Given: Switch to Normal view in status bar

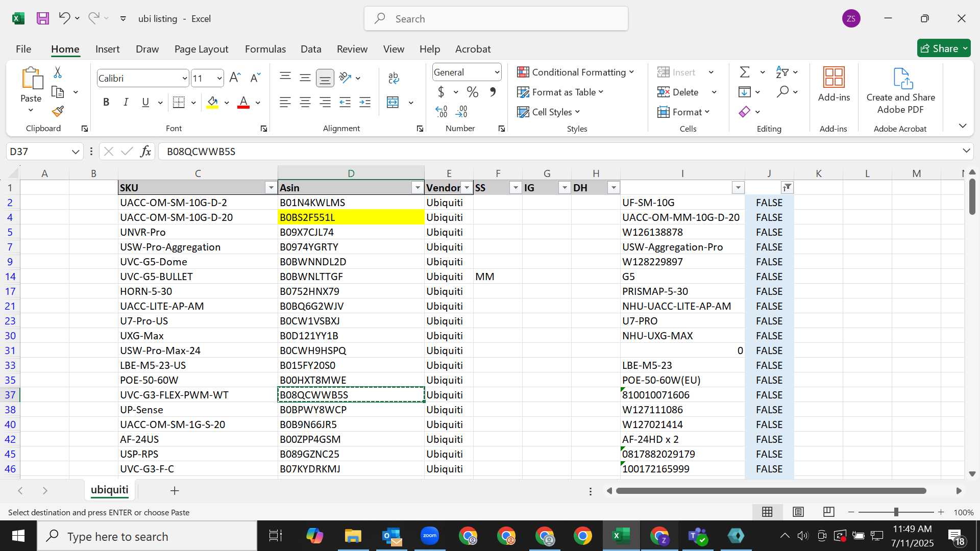Looking at the screenshot, I should 767,512.
